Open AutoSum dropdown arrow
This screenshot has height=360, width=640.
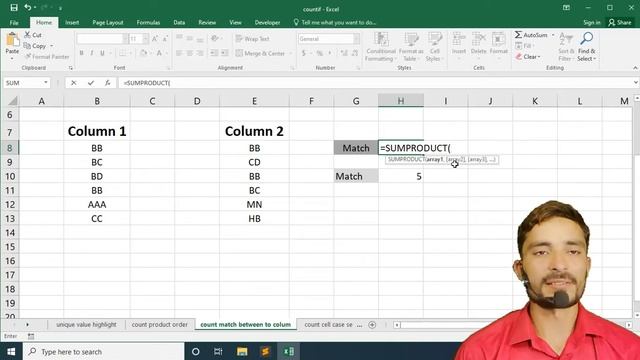553,35
